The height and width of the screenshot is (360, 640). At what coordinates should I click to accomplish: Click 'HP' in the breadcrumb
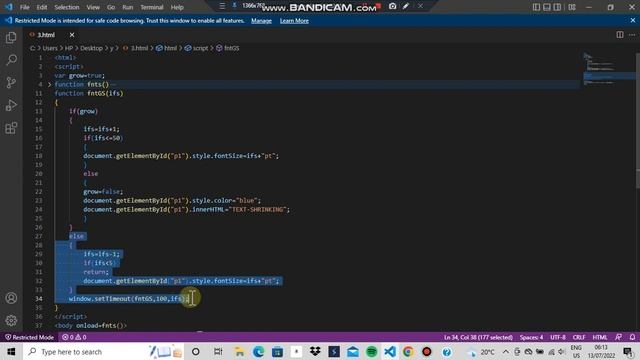click(x=69, y=48)
